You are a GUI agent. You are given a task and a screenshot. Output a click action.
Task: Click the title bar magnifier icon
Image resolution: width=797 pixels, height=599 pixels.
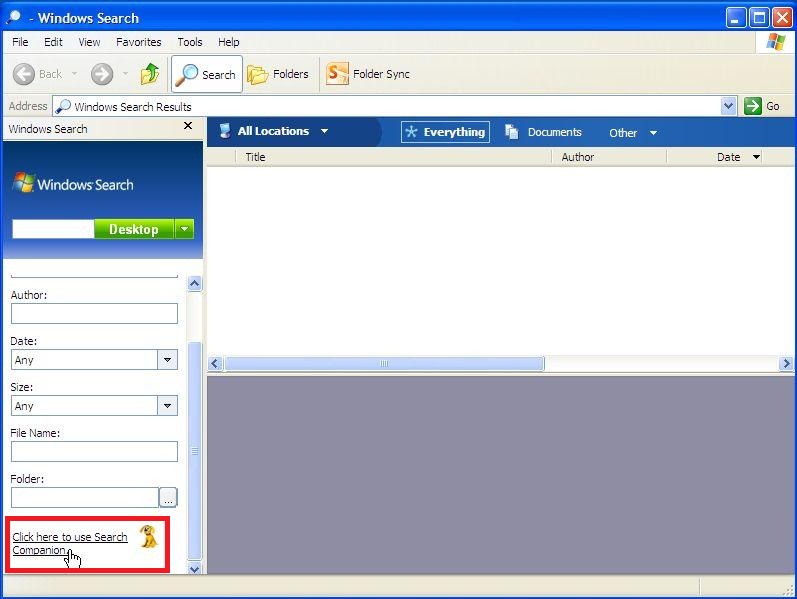[13, 18]
